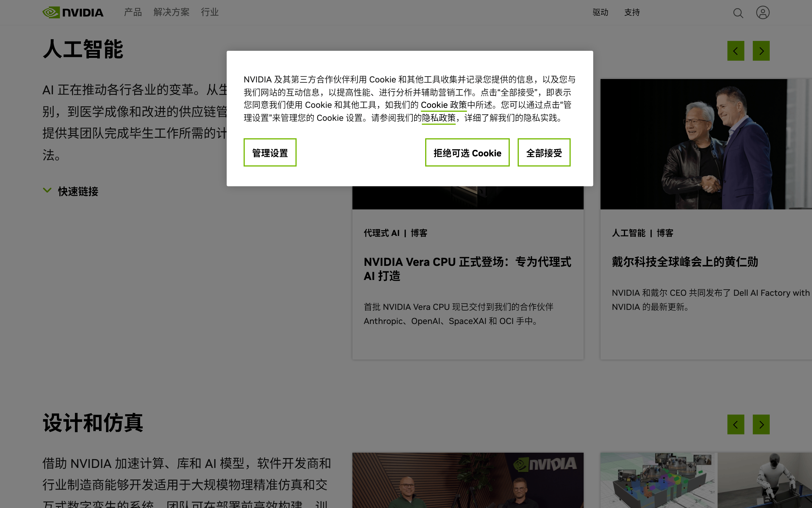Open the Cookie 政策 link
The height and width of the screenshot is (508, 812).
tap(443, 105)
